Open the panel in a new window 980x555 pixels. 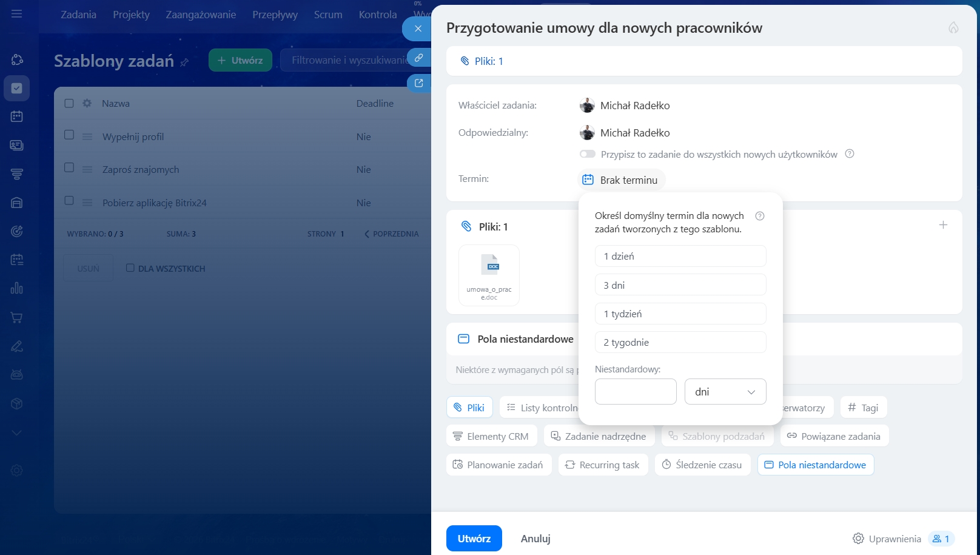coord(418,83)
